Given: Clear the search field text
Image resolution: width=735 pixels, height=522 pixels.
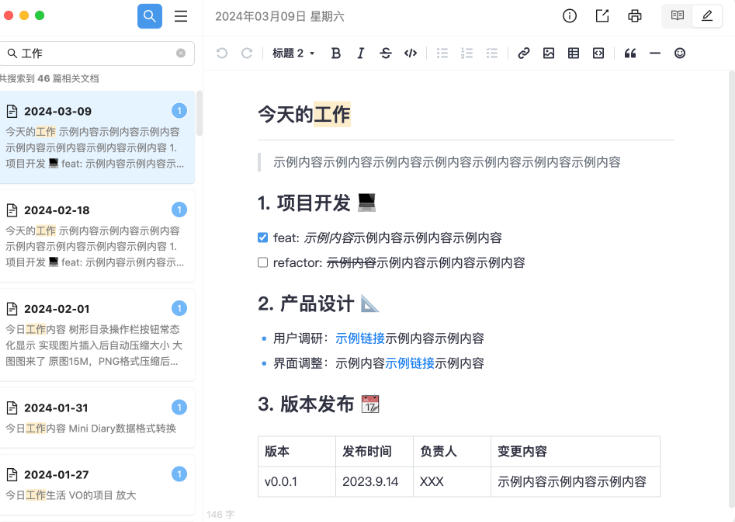Looking at the screenshot, I should tap(181, 53).
